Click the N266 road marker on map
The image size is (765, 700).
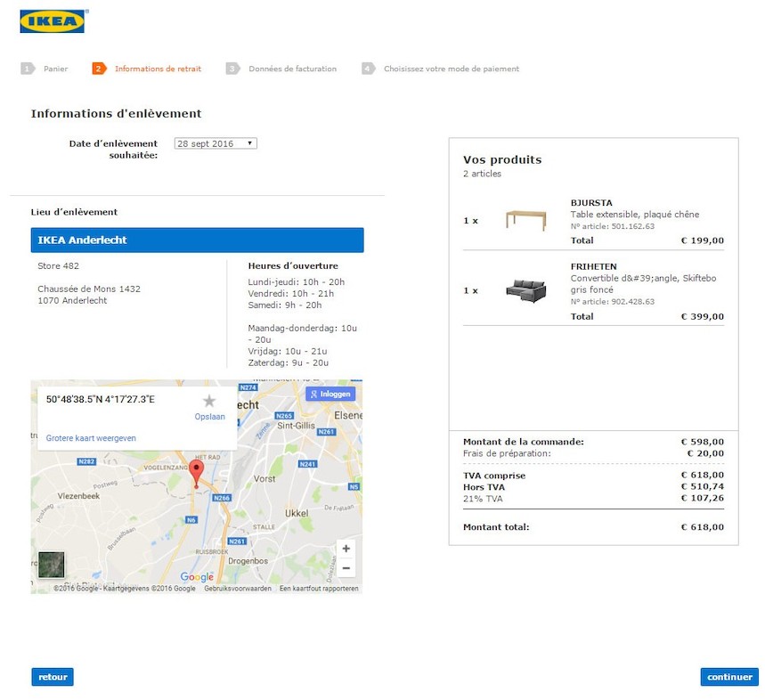coord(222,498)
